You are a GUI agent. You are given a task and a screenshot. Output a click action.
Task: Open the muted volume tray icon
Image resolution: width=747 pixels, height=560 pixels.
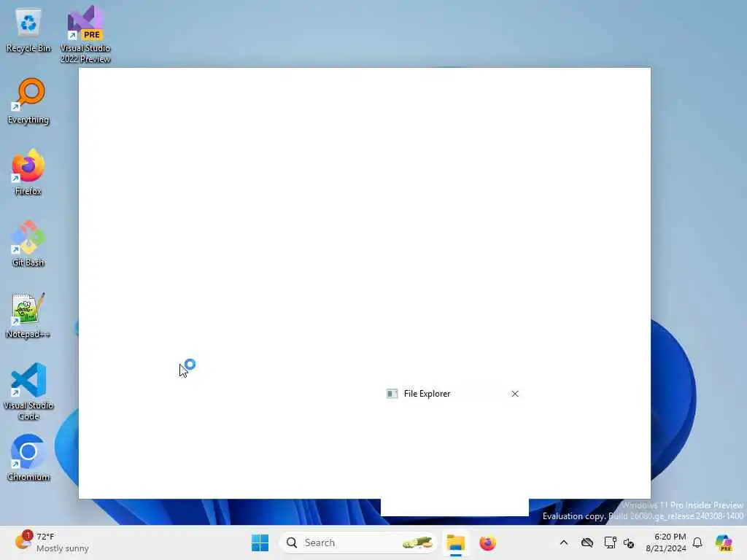coord(629,542)
